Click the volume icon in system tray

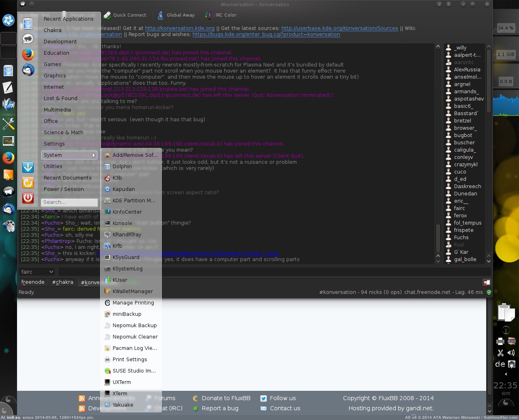point(511,353)
